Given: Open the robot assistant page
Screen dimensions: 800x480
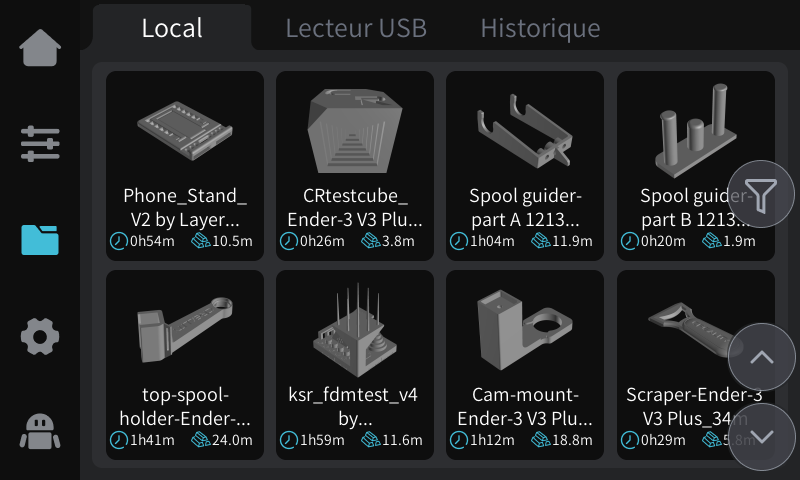Looking at the screenshot, I should [x=40, y=432].
